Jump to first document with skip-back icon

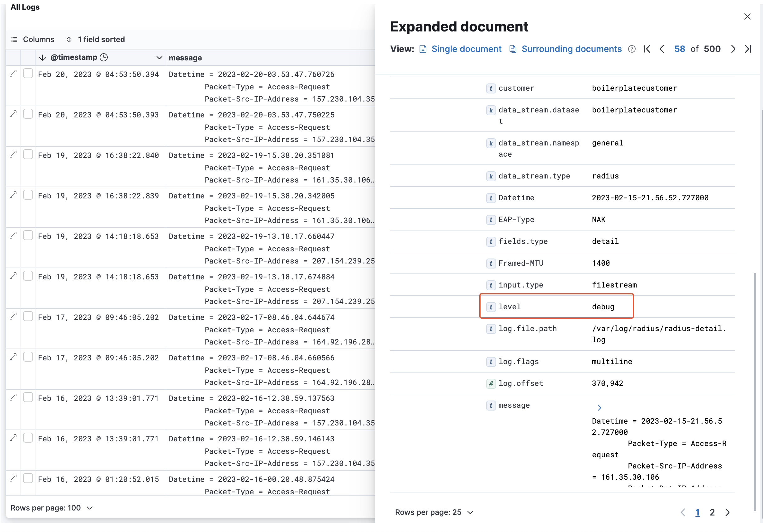pyautogui.click(x=647, y=49)
